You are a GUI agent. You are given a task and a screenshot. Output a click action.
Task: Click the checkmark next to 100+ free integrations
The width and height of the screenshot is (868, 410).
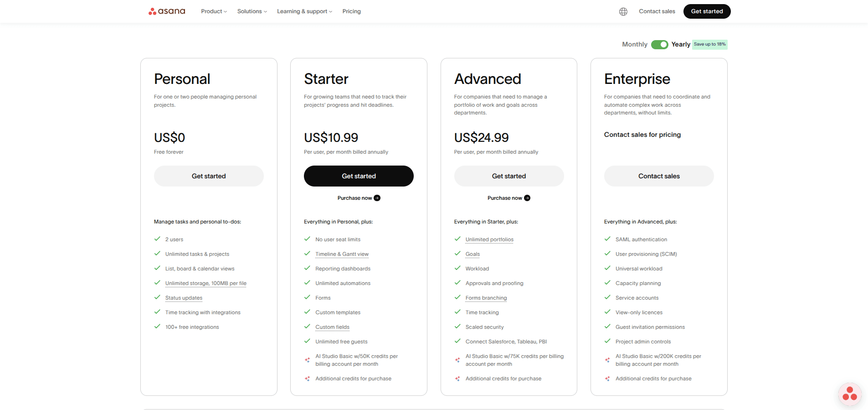157,327
